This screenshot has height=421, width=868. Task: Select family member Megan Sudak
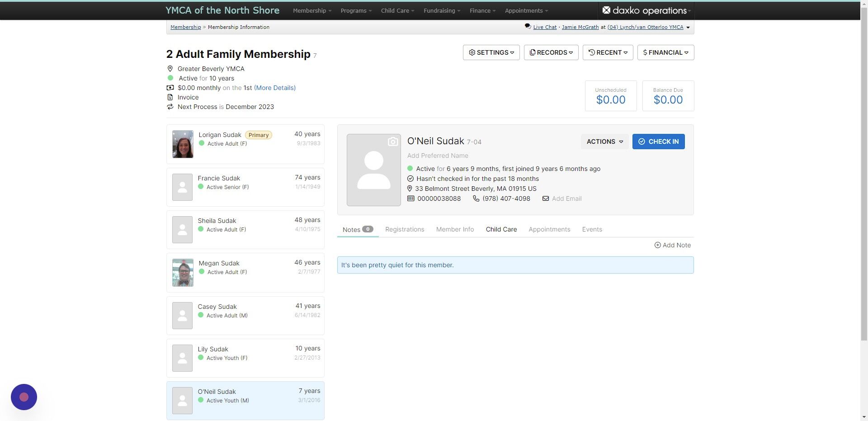pyautogui.click(x=219, y=263)
